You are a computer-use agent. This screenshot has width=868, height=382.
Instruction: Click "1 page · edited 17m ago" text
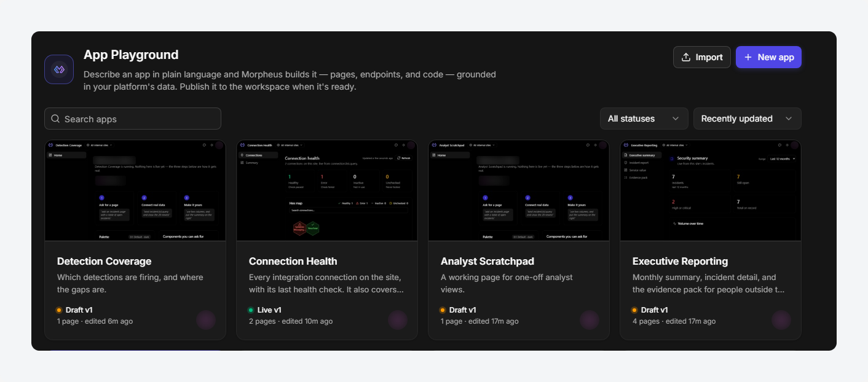click(479, 321)
